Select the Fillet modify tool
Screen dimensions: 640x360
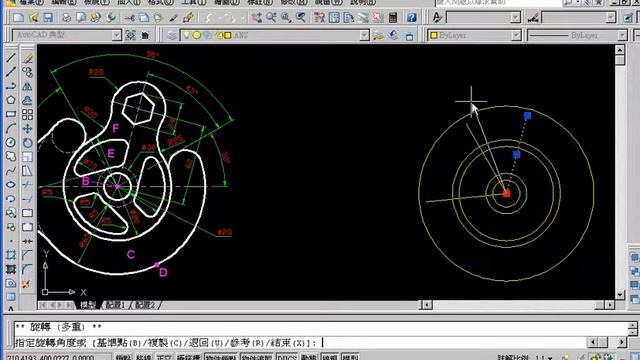point(27,269)
